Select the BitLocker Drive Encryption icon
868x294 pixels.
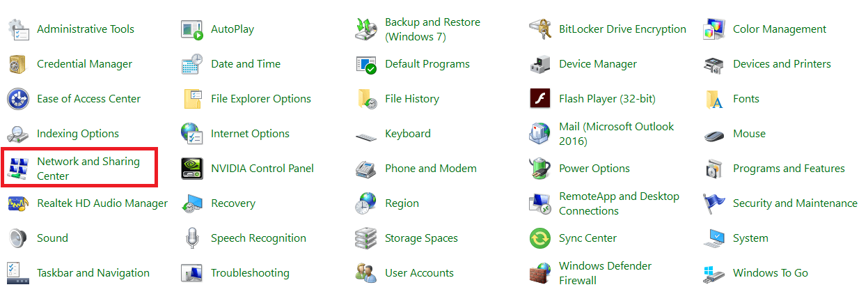(540, 29)
